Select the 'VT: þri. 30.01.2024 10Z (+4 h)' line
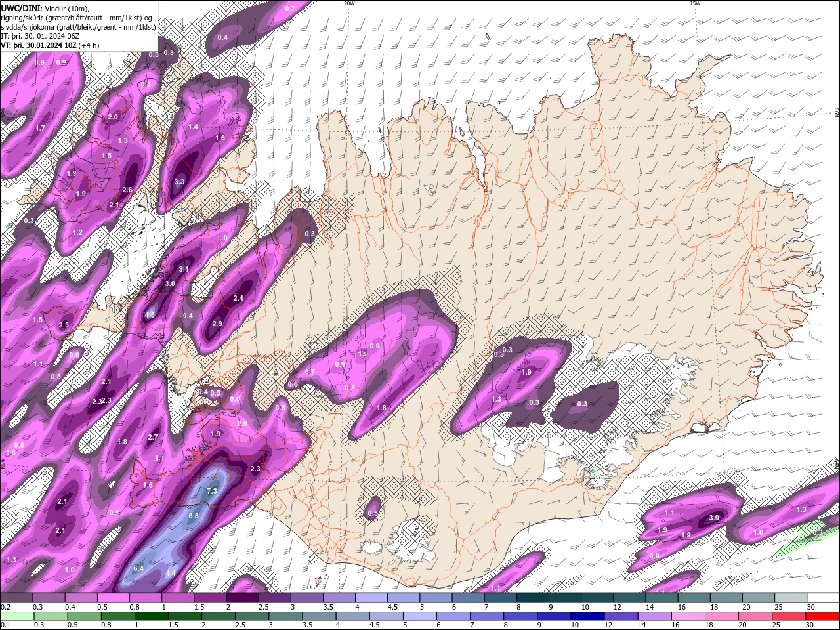This screenshot has height=630, width=840. 50,45
